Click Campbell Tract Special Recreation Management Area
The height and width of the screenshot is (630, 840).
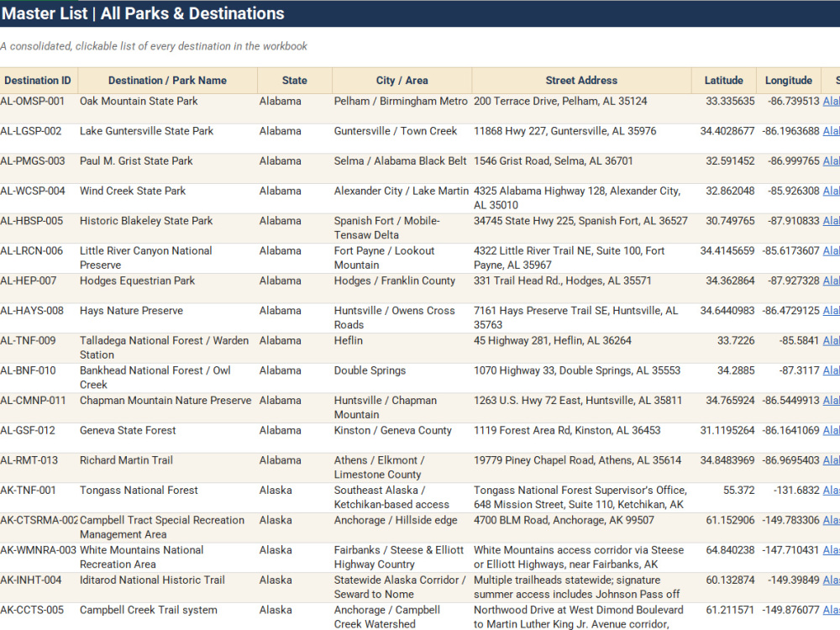[x=168, y=528]
